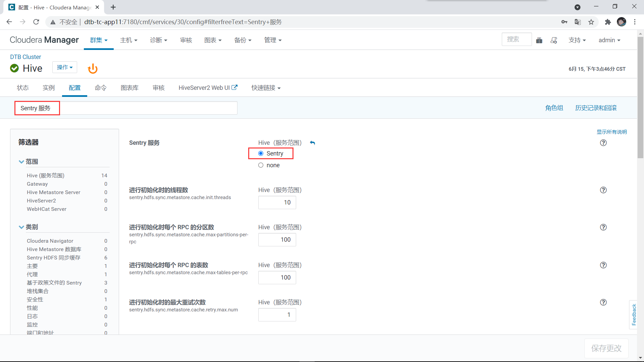
Task: Click the revert arrow next to Sentry 服务
Action: coord(313,143)
